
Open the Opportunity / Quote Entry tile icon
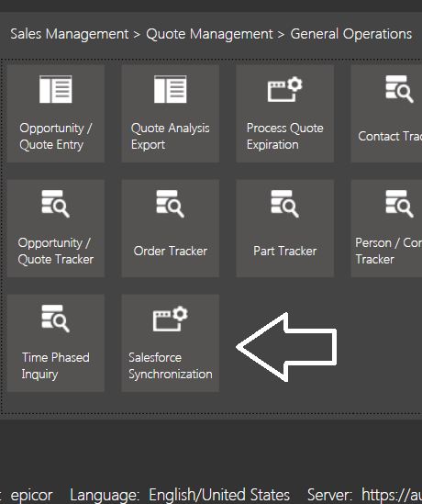click(x=56, y=89)
